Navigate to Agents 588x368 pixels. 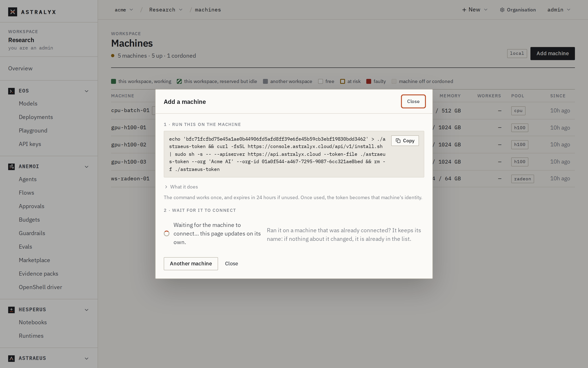click(28, 179)
